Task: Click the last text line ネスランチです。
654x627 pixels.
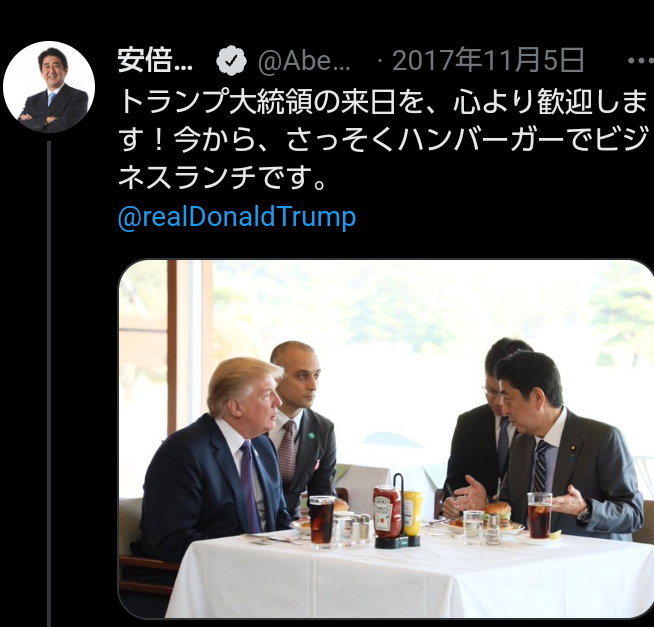Action: 223,178
